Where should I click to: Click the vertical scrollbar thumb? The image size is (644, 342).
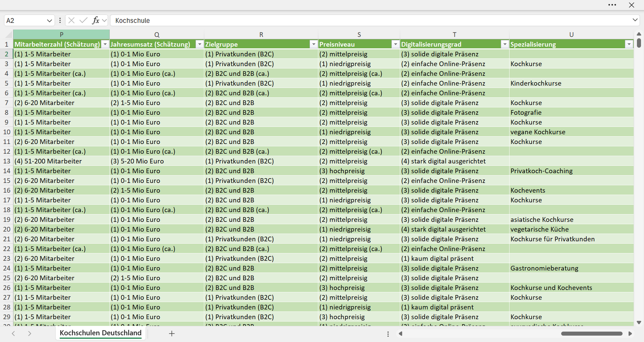pyautogui.click(x=639, y=43)
